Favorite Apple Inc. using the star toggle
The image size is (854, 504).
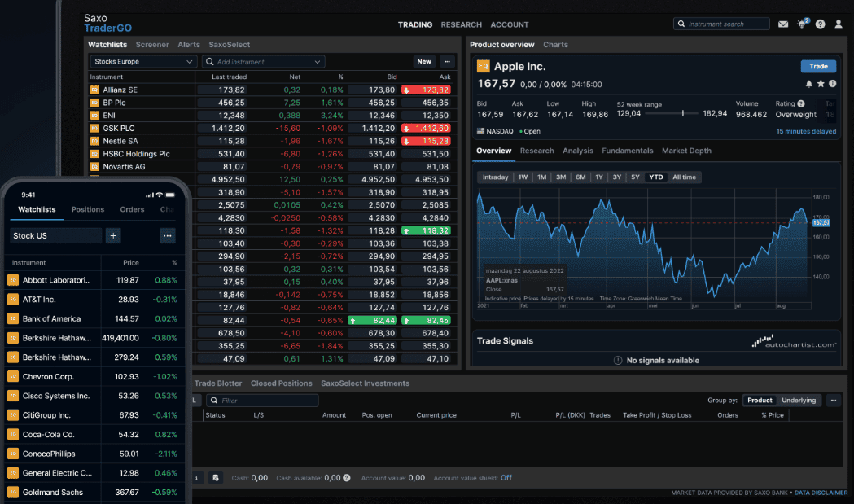point(821,83)
